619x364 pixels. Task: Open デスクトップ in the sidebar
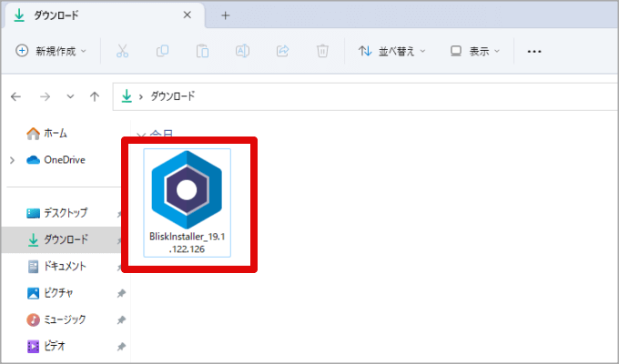click(x=56, y=213)
